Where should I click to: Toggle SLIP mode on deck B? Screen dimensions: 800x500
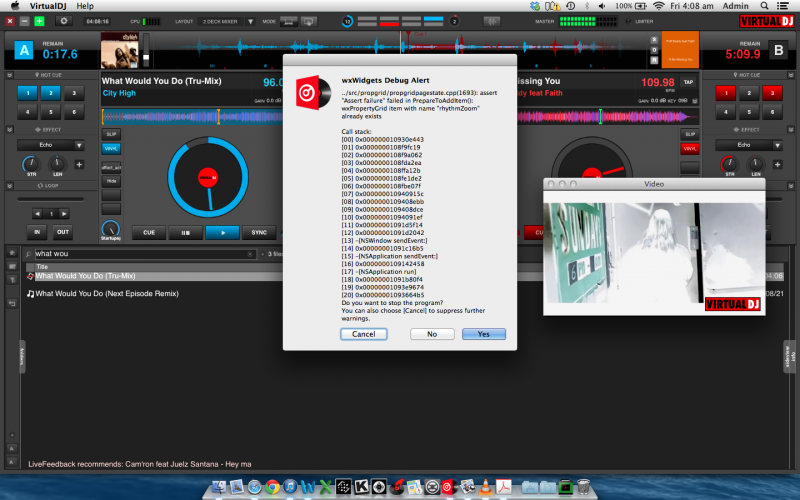(x=690, y=134)
